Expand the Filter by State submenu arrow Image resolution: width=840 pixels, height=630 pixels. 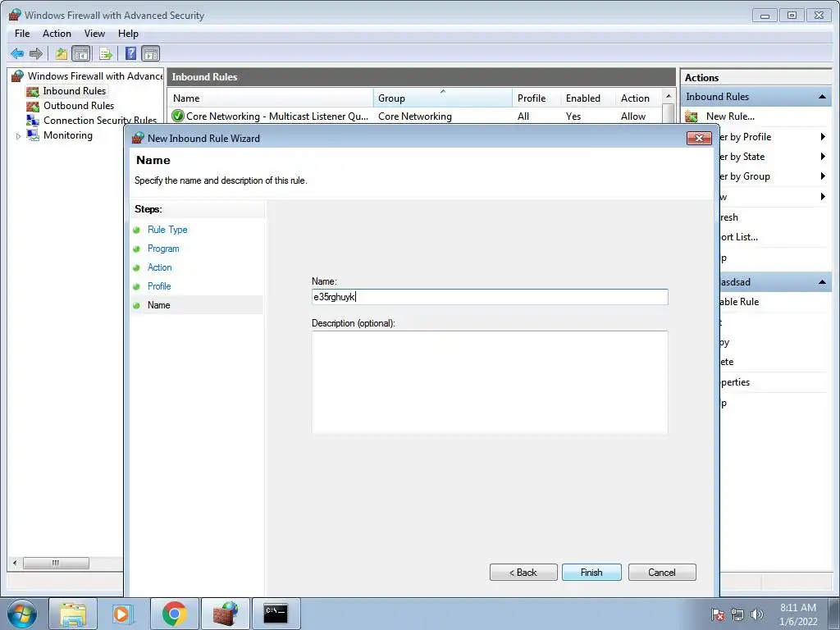point(822,157)
